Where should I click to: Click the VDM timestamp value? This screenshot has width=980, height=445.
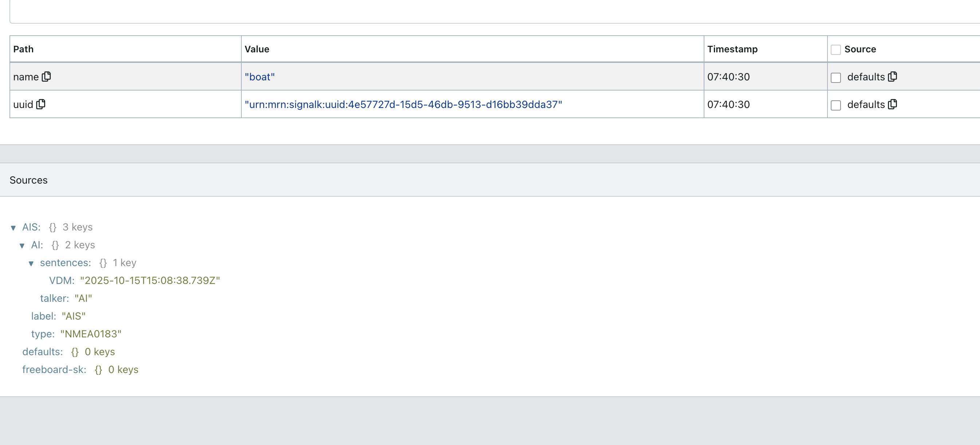click(x=150, y=280)
